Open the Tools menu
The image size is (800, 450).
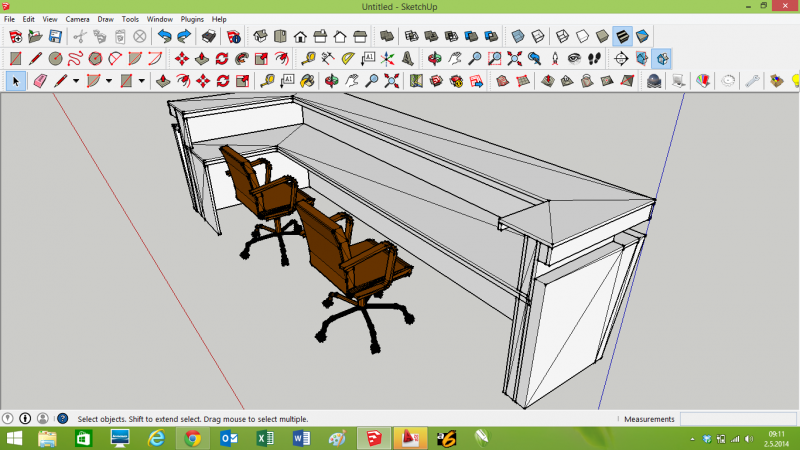[130, 19]
